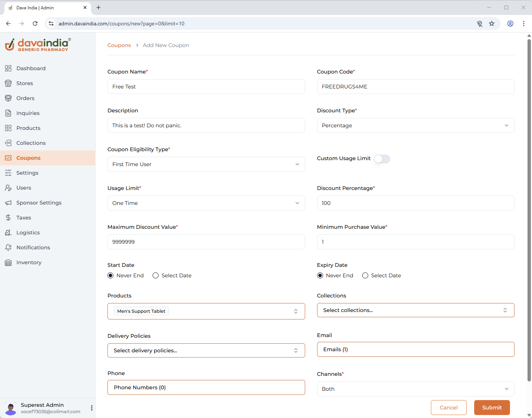Click the Stores shop icon
The width and height of the screenshot is (532, 418).
pyautogui.click(x=8, y=83)
